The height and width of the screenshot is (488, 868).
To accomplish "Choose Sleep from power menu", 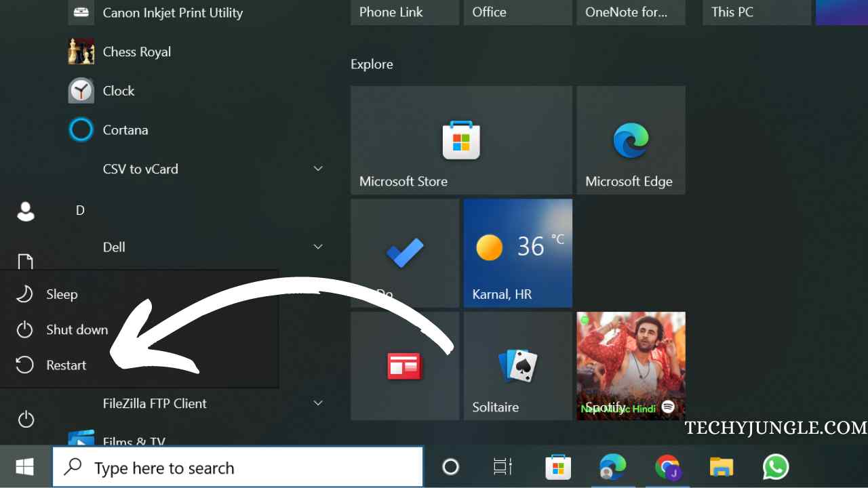I will click(x=139, y=294).
